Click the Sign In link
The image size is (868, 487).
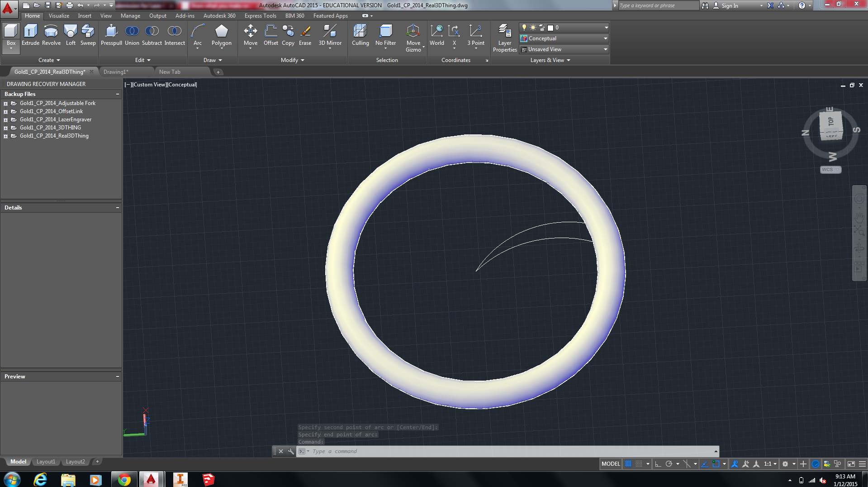click(729, 6)
